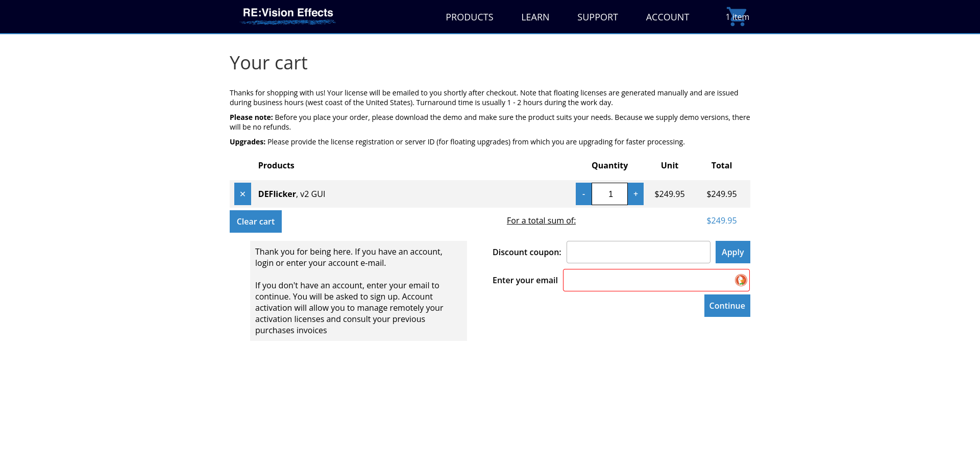Image resolution: width=980 pixels, height=471 pixels.
Task: Apply the discount coupon
Action: click(733, 252)
